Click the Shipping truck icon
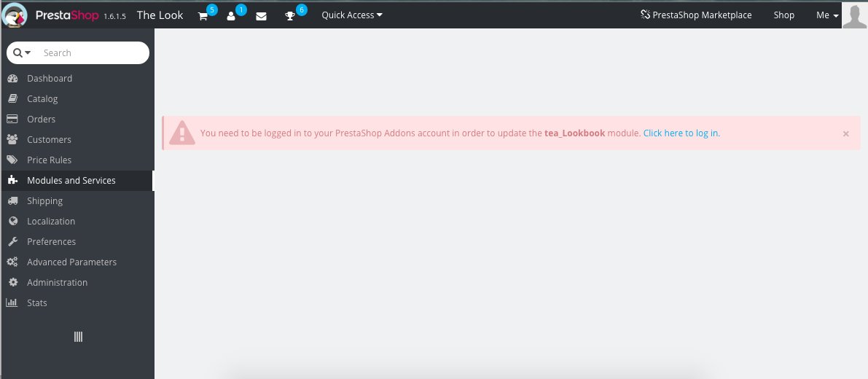The image size is (868, 379). (x=12, y=201)
